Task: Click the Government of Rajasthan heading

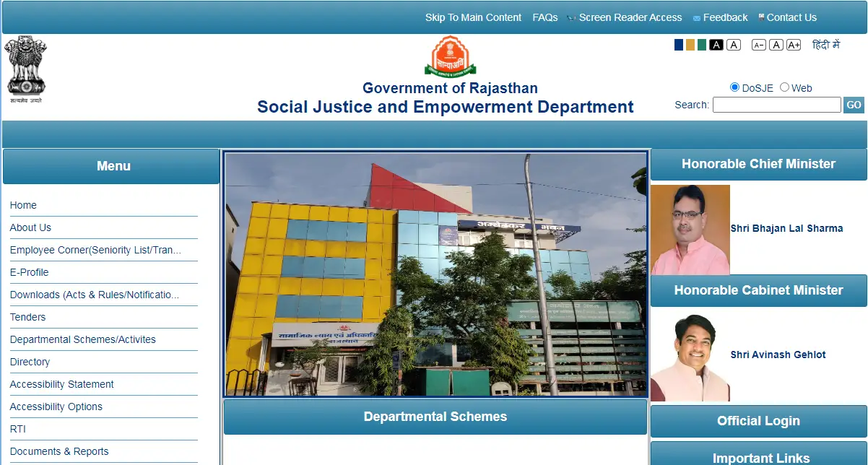Action: [450, 88]
